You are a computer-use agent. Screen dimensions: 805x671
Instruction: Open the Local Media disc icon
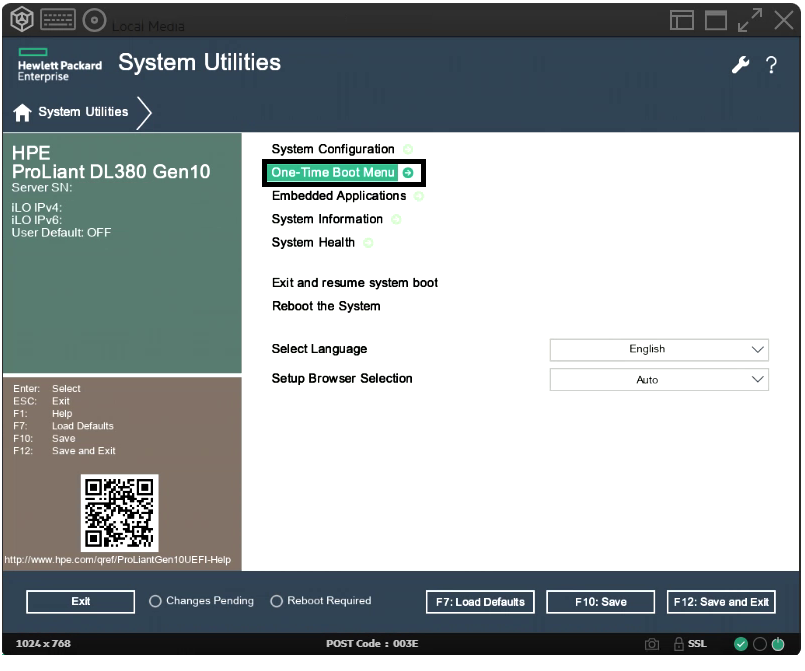tap(93, 18)
